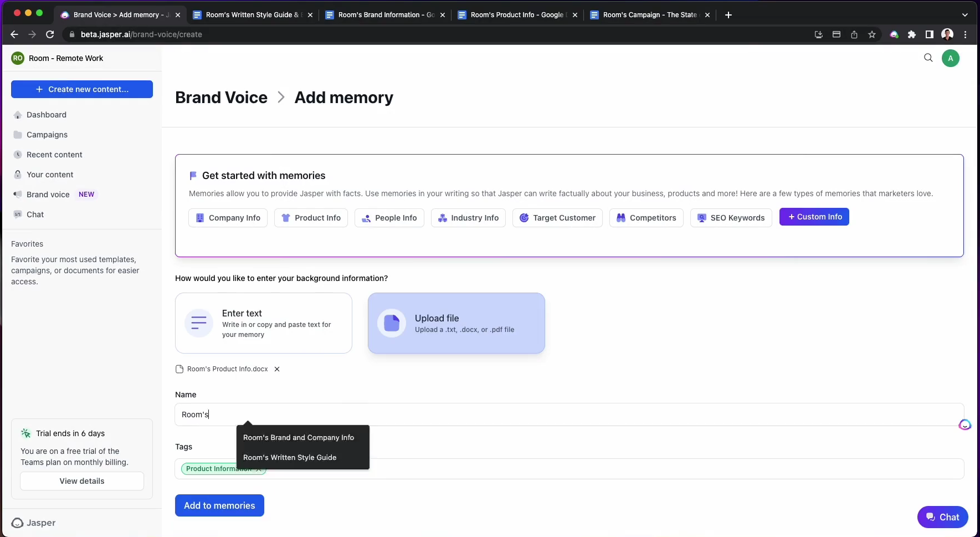The width and height of the screenshot is (980, 537).
Task: Bookmark this page with the star icon
Action: (x=872, y=34)
